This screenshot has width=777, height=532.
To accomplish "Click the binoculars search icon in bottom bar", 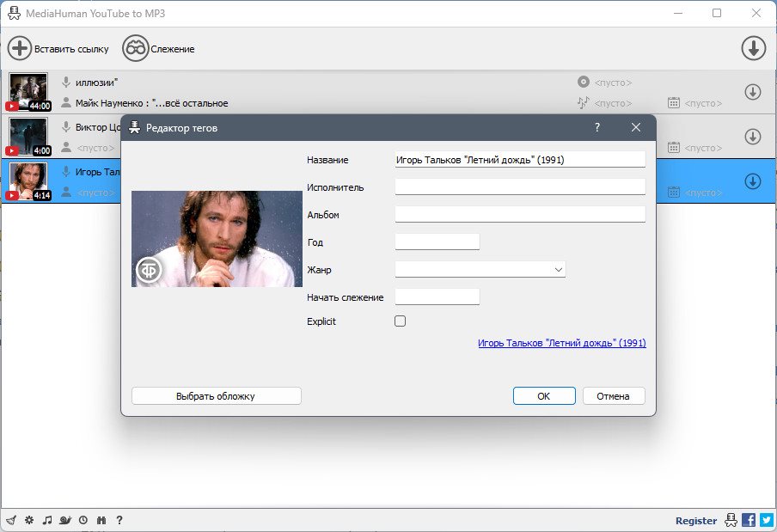I will pos(101,520).
